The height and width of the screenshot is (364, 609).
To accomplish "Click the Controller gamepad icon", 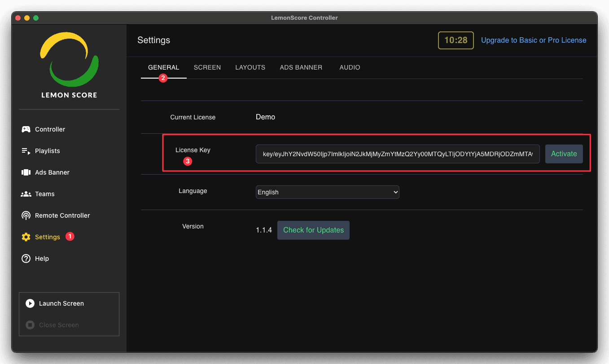I will coord(26,129).
